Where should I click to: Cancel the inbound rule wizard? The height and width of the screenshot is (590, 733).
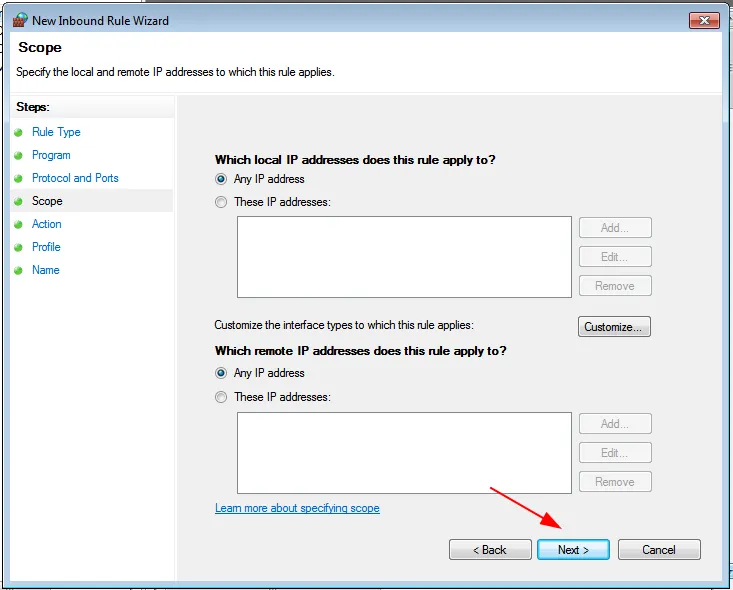pyautogui.click(x=659, y=549)
